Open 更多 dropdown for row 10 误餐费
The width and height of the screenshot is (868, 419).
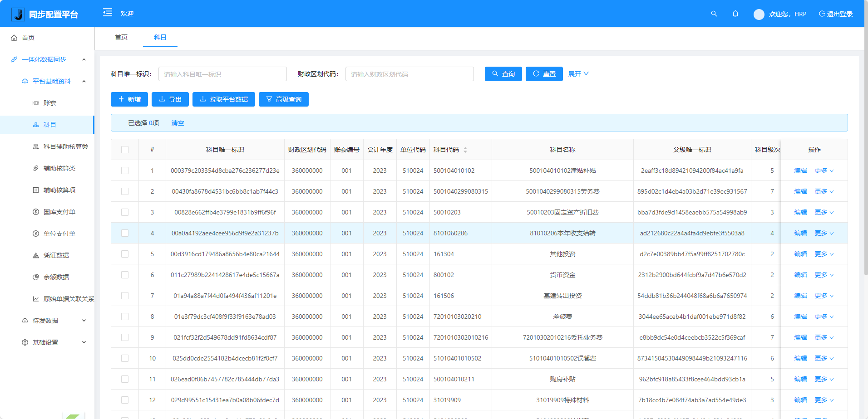(x=824, y=358)
